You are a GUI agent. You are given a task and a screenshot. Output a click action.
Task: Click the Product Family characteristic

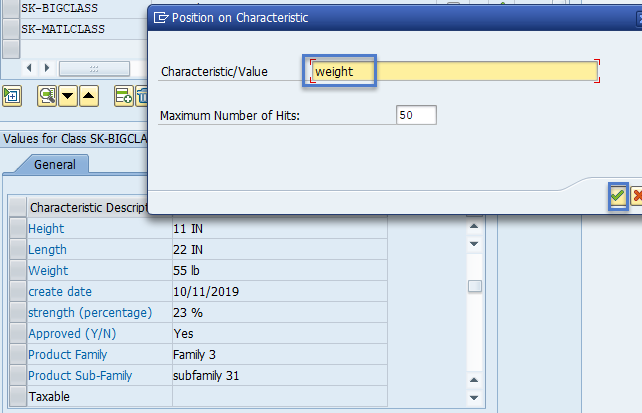click(x=67, y=355)
